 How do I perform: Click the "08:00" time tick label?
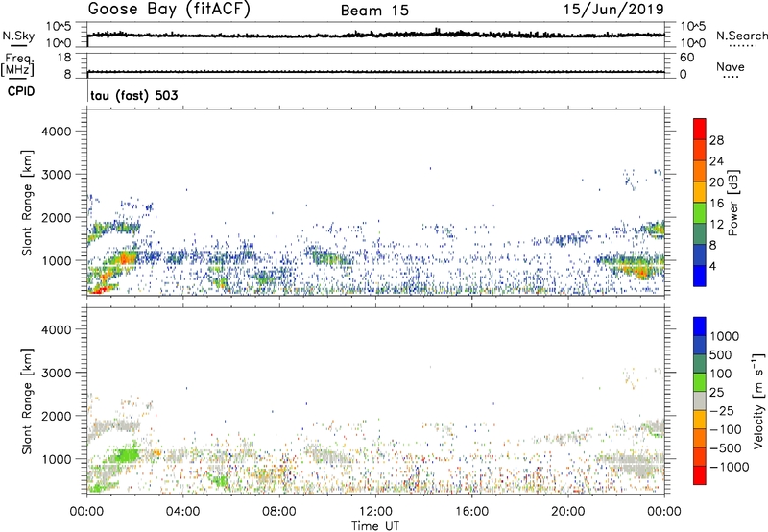click(x=278, y=512)
